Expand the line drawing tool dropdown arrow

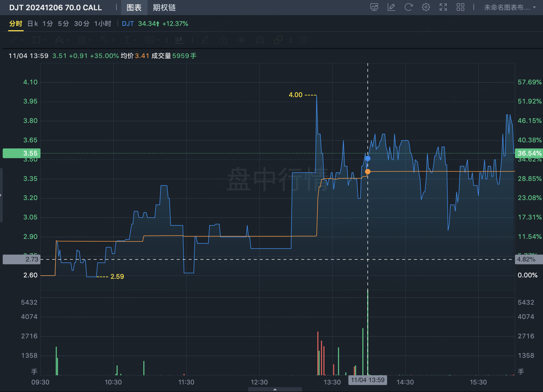(22, 40)
